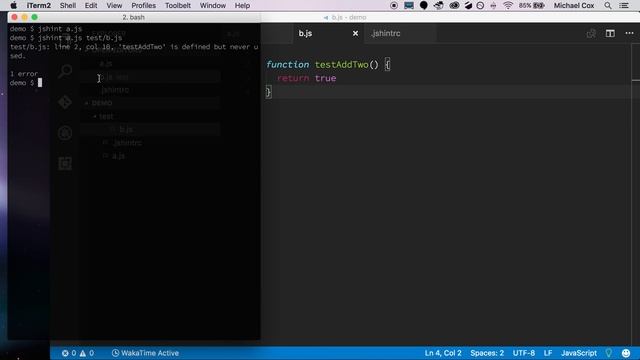Click the small diamond menu bar icon
This screenshot has width=640, height=360.
click(x=493, y=6)
